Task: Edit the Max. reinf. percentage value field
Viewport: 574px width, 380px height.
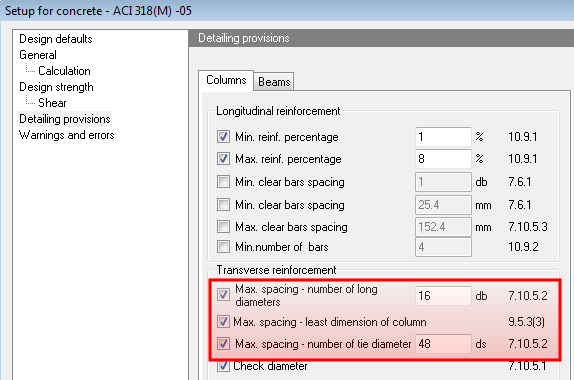Action: point(443,159)
